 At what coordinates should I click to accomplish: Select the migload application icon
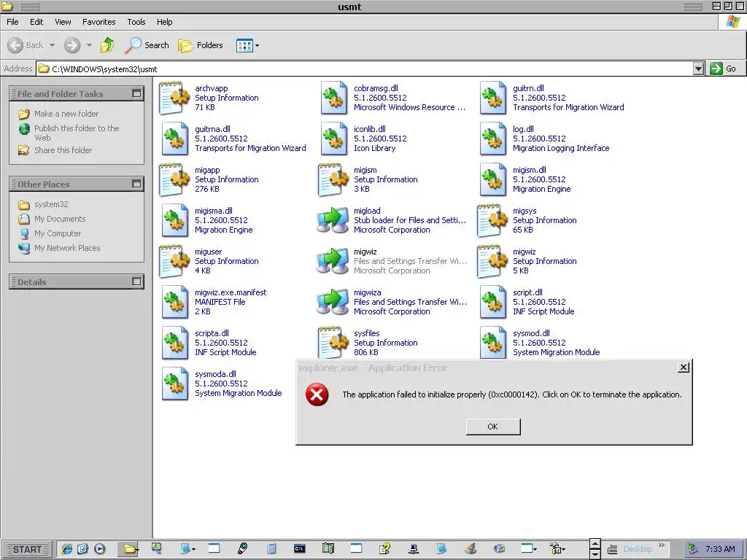333,220
